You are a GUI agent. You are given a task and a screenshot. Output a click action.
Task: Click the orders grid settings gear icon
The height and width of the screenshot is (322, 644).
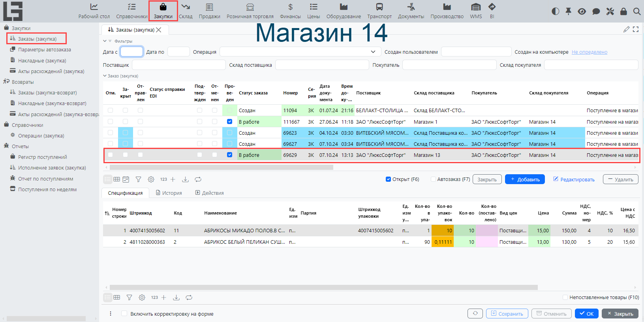[151, 179]
